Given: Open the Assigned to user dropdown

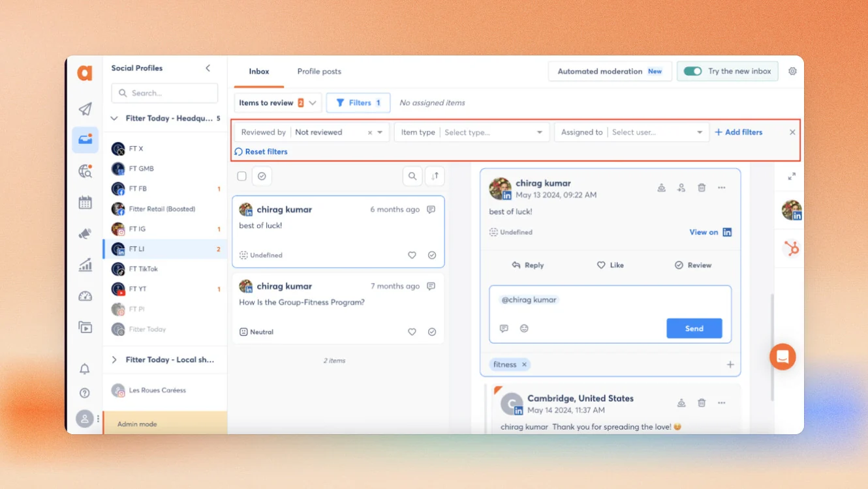Looking at the screenshot, I should (x=631, y=132).
